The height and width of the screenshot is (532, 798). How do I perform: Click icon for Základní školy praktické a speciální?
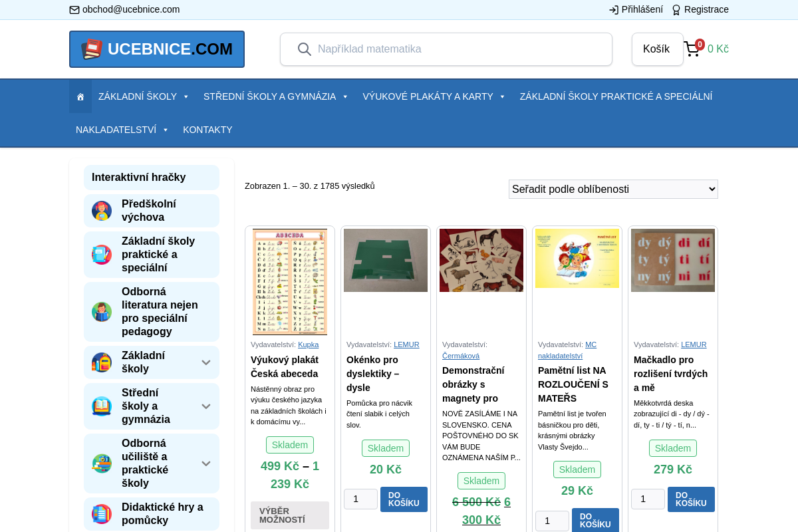[102, 255]
